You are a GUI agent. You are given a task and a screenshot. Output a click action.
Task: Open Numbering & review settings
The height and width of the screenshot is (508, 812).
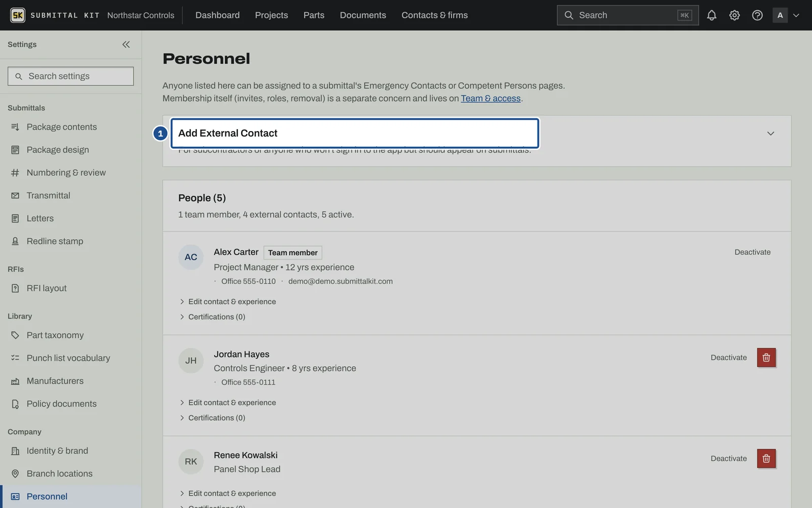[x=71, y=173]
